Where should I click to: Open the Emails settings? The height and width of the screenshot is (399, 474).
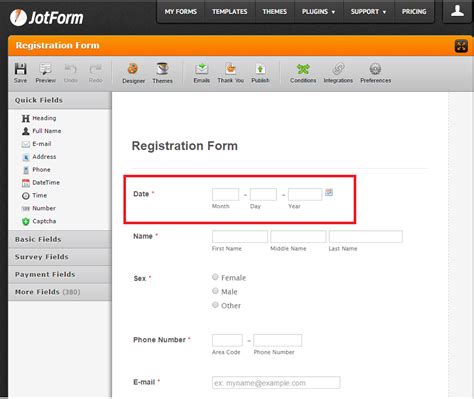pyautogui.click(x=202, y=73)
